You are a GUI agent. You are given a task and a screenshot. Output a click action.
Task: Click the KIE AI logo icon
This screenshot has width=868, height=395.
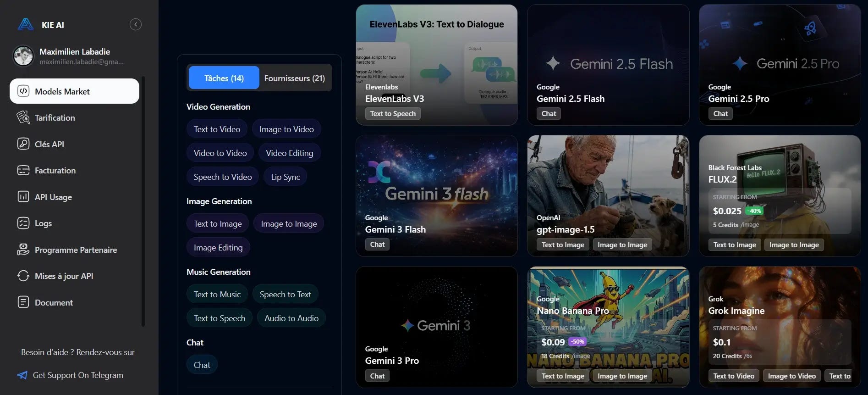point(26,24)
